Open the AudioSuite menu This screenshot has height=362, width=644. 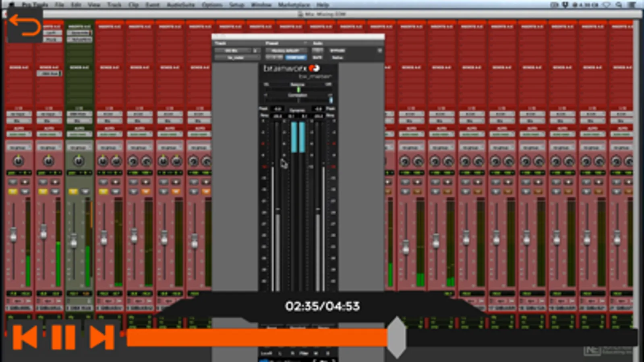tap(181, 5)
